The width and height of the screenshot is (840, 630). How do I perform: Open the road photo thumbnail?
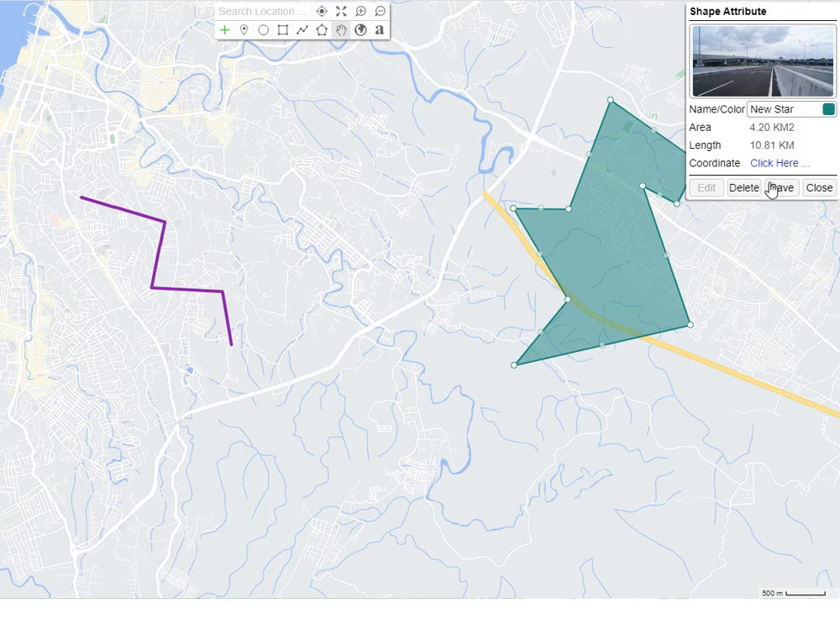coord(763,61)
